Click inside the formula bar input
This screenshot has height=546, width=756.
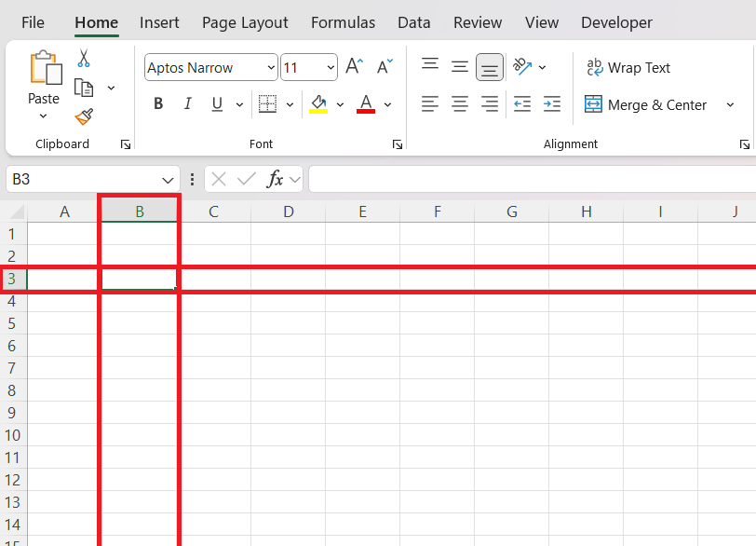point(533,179)
